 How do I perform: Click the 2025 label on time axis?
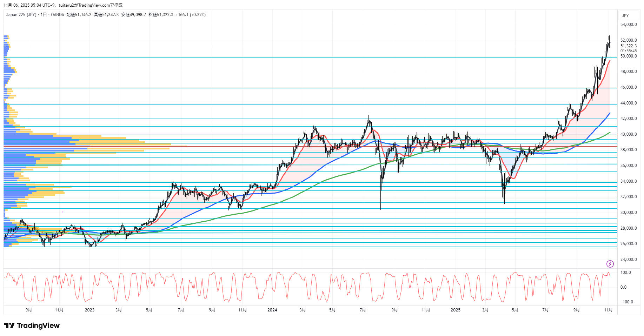point(455,310)
